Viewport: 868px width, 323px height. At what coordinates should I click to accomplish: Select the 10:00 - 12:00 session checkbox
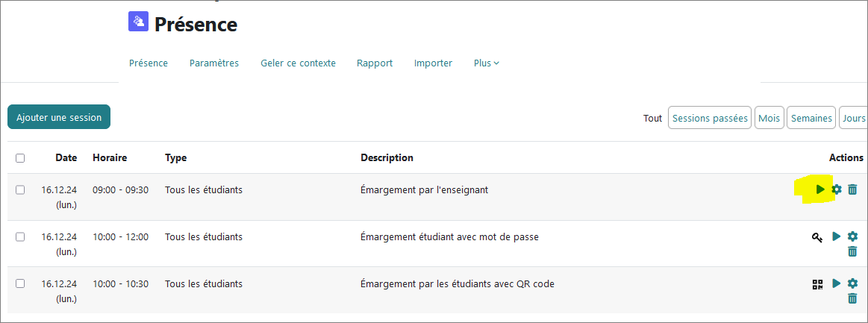[20, 237]
